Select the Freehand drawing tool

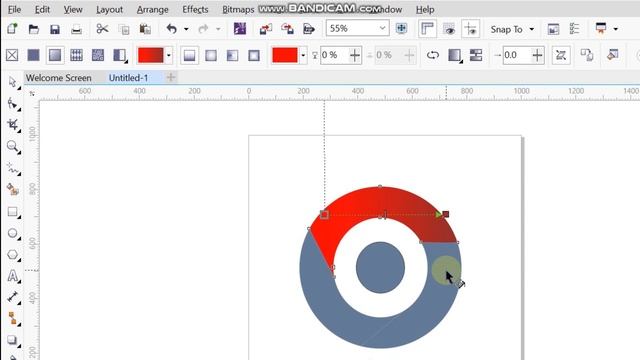pyautogui.click(x=13, y=168)
